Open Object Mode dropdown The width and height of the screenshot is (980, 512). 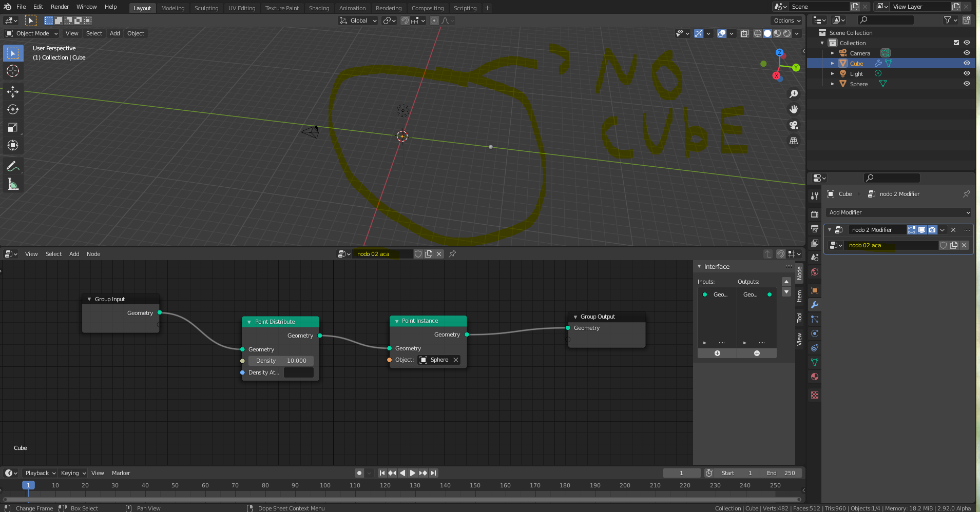click(32, 33)
